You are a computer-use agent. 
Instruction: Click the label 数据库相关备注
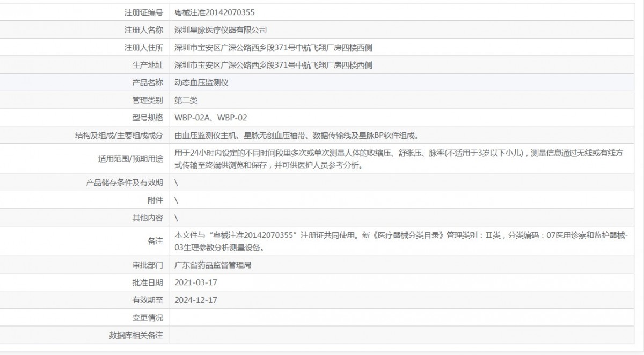(x=136, y=336)
